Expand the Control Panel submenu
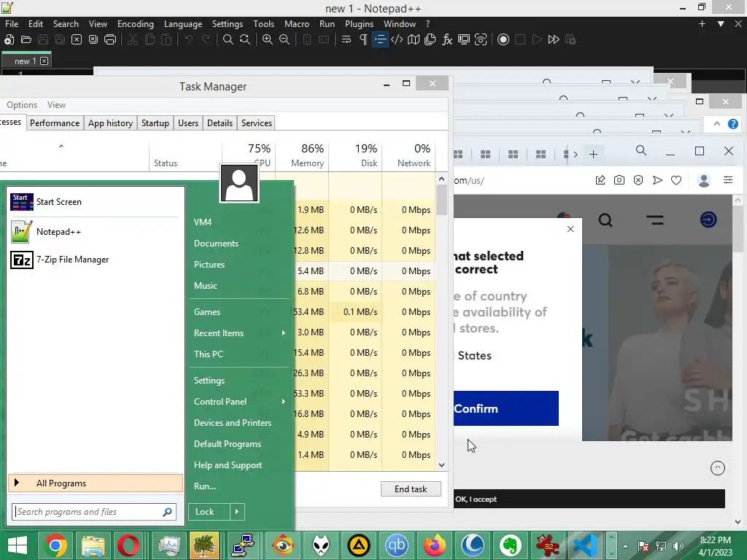The height and width of the screenshot is (560, 747). [x=240, y=402]
